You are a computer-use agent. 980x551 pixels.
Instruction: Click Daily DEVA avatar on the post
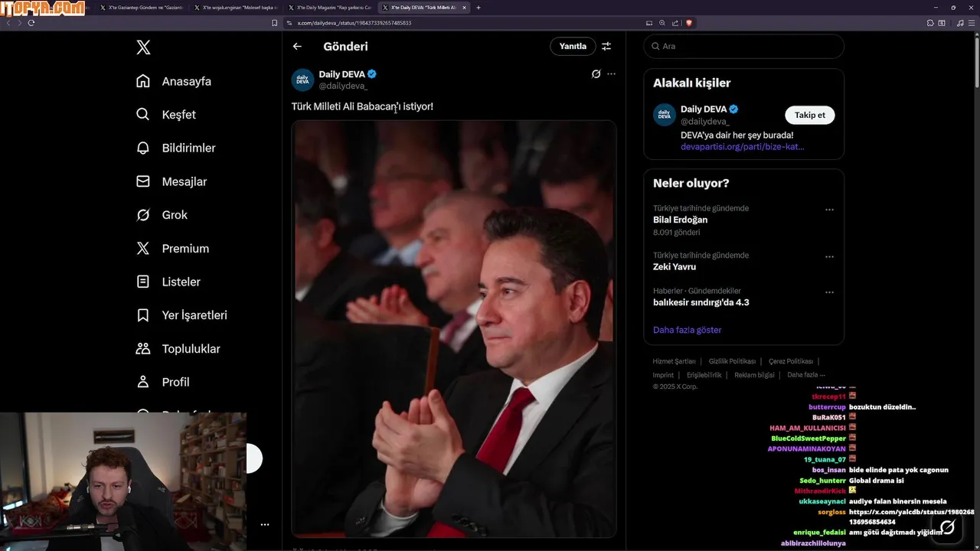302,80
